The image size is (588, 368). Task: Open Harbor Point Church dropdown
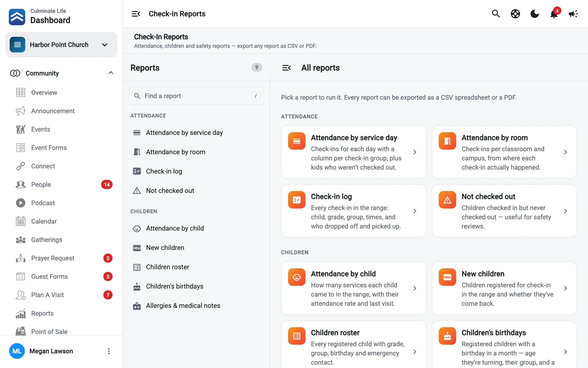tap(61, 45)
